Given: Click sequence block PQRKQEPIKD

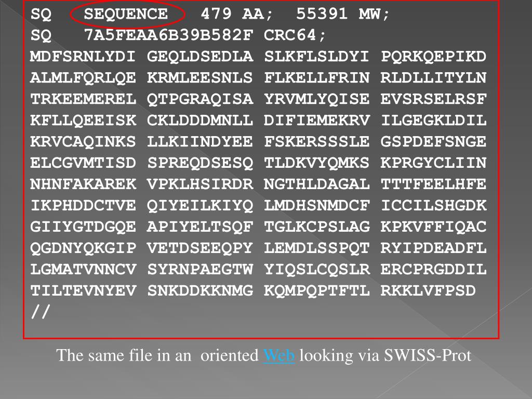Looking at the screenshot, I should (434, 57).
